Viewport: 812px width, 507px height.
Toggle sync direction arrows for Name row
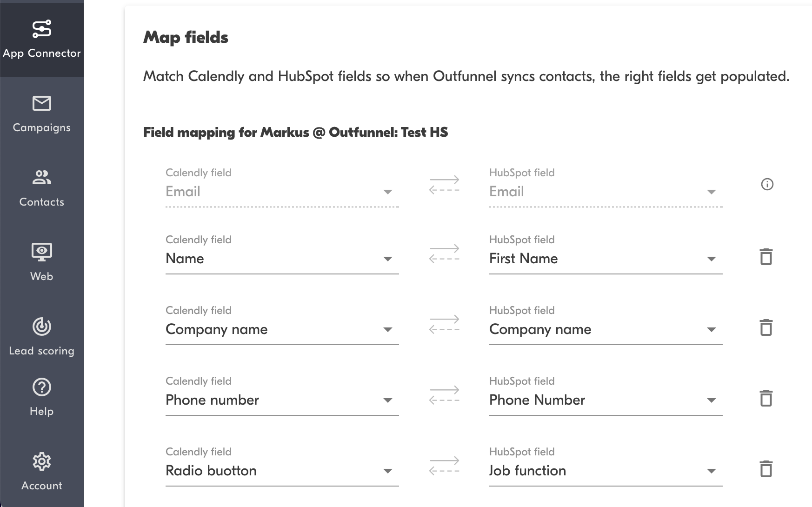pos(444,253)
